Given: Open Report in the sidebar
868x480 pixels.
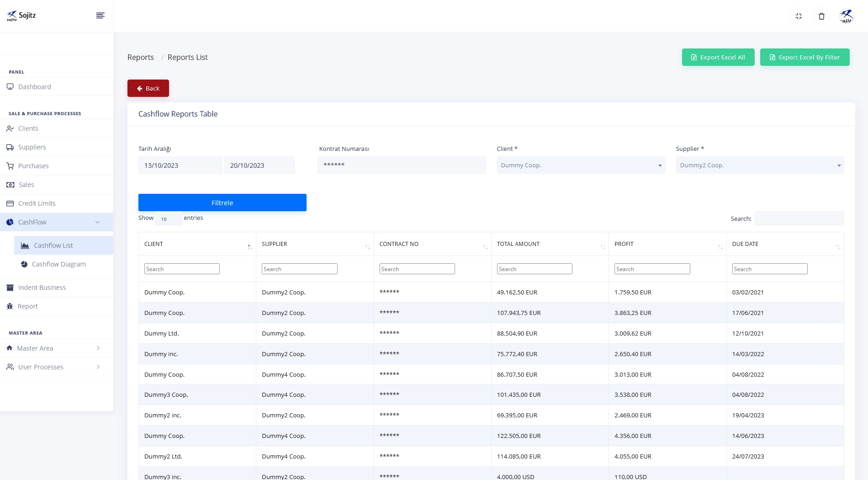Looking at the screenshot, I should coord(57,306).
